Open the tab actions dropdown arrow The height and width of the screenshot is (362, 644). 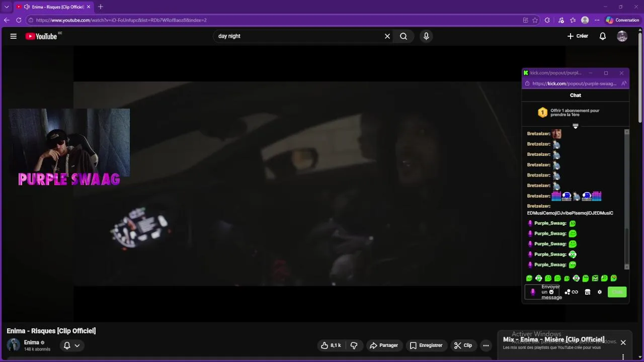click(7, 7)
